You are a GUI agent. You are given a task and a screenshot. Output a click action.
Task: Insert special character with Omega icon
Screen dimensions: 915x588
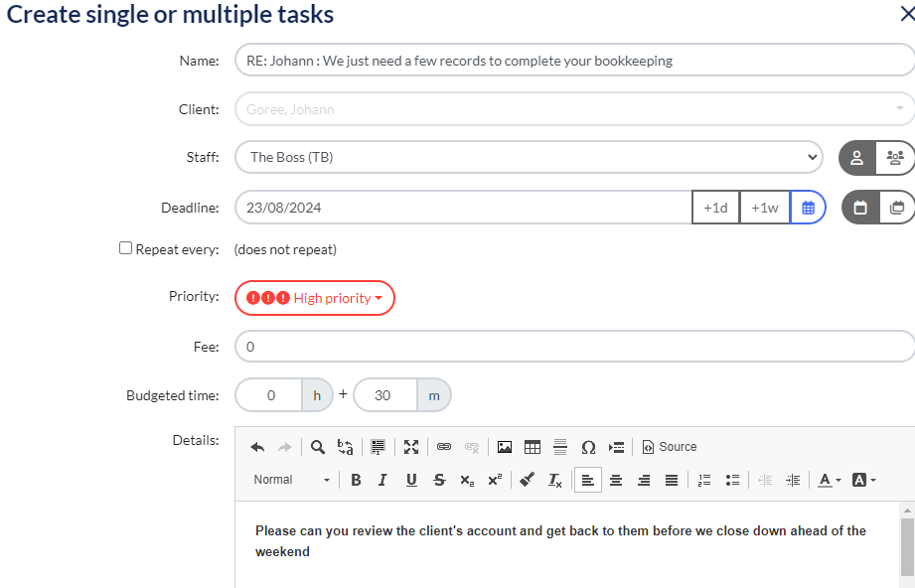(x=588, y=447)
